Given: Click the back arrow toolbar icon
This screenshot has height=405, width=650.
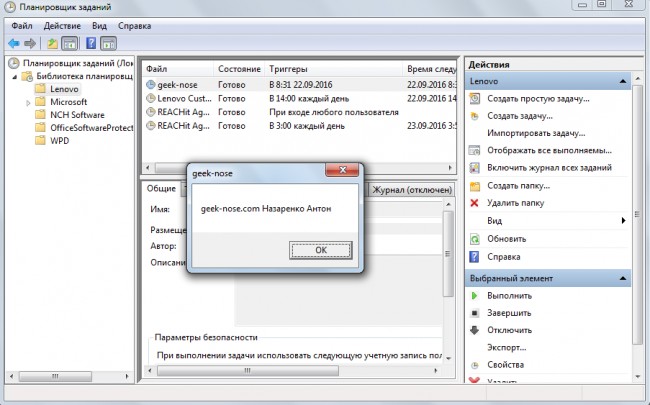Looking at the screenshot, I should point(13,44).
